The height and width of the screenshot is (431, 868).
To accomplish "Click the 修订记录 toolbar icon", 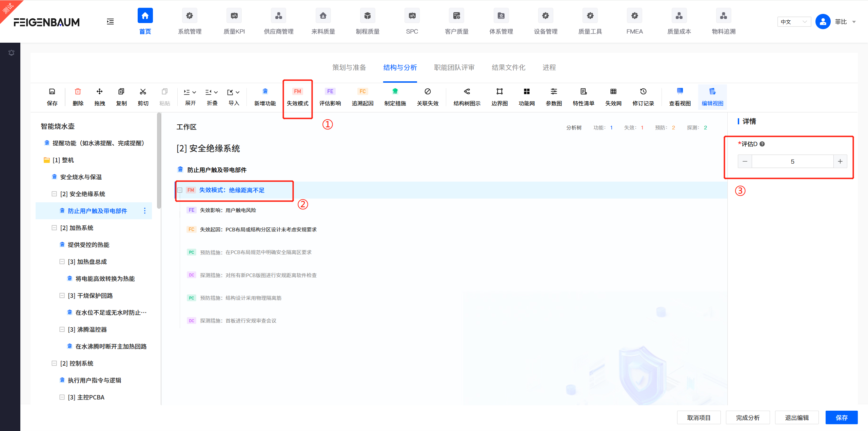I will [643, 97].
